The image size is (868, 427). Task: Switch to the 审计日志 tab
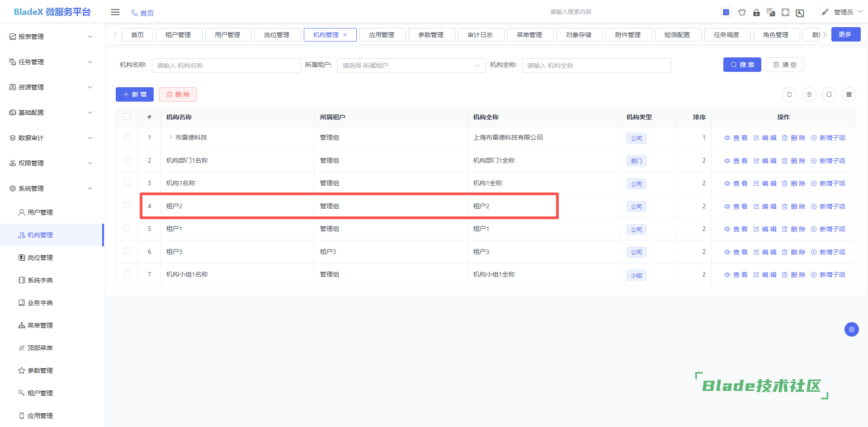coord(481,35)
